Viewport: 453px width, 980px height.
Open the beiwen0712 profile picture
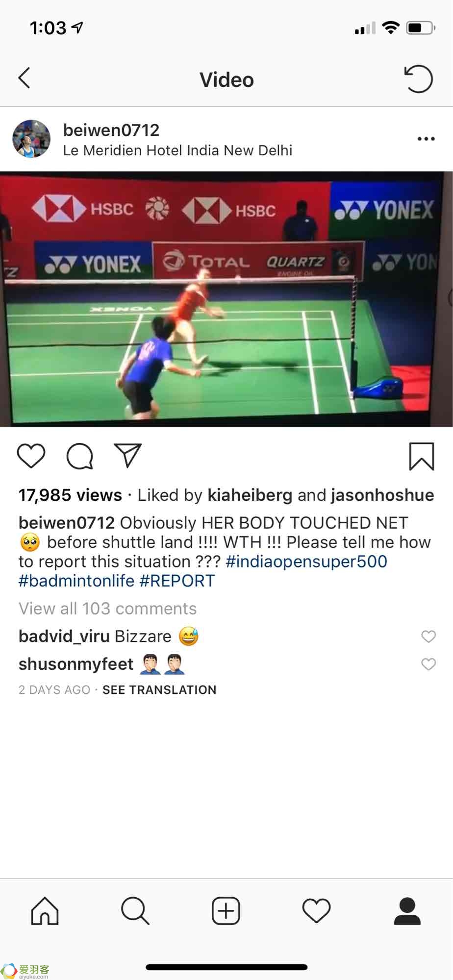31,139
